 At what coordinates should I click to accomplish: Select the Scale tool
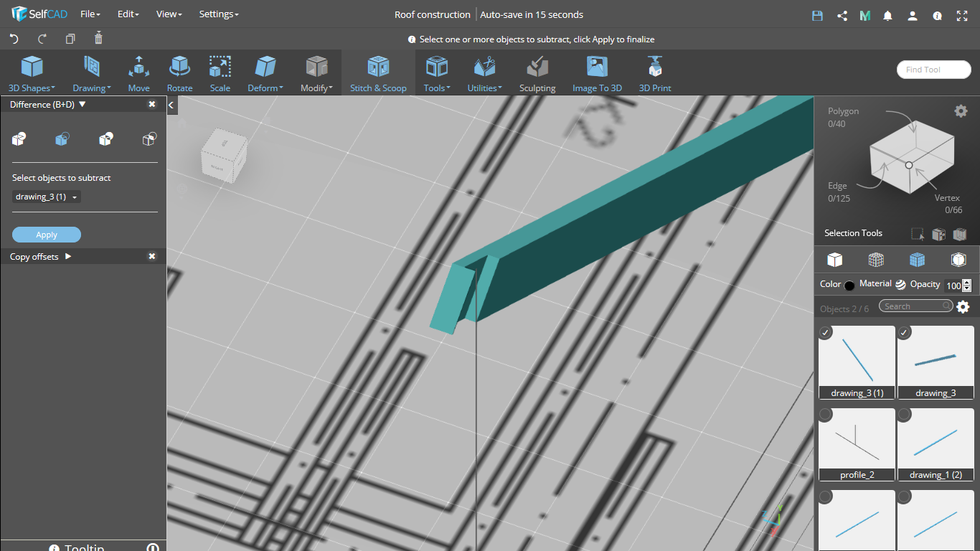220,75
